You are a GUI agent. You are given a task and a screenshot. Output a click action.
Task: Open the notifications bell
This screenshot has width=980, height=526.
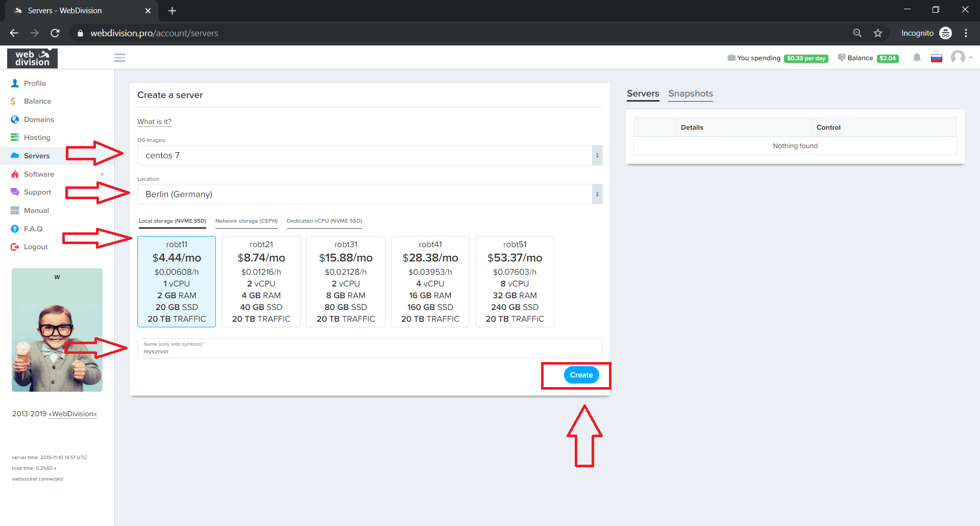(917, 58)
